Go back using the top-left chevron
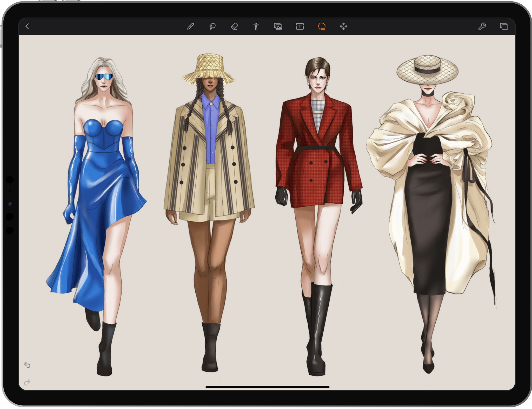532x409 pixels. pyautogui.click(x=27, y=27)
